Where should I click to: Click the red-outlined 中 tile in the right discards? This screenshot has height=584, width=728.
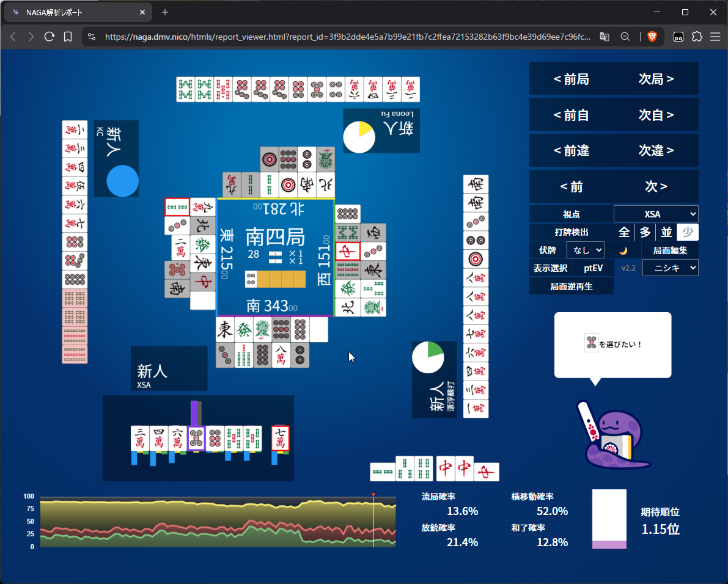coord(348,252)
